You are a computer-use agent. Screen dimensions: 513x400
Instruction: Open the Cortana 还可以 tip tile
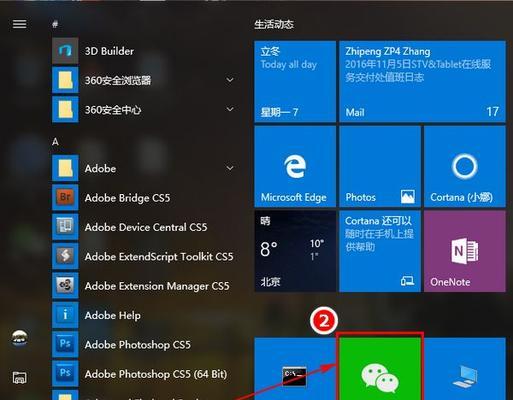(380, 251)
